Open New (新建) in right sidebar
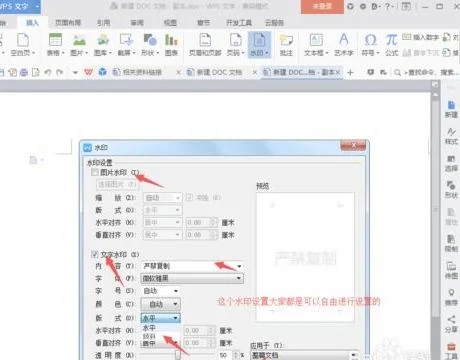The image size is (460, 360). tap(451, 109)
